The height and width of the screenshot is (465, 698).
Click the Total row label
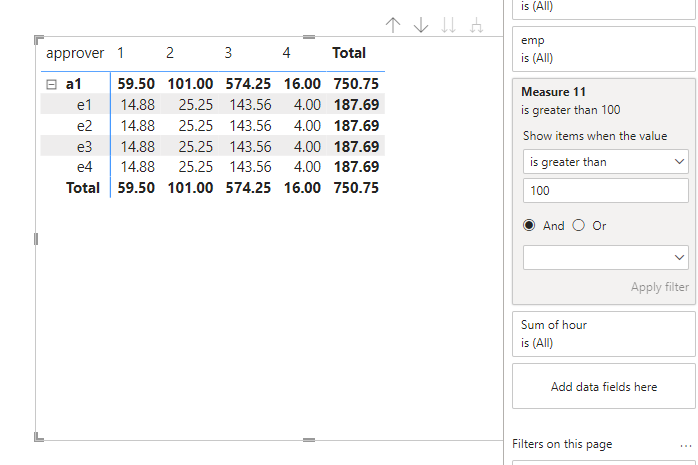pos(83,188)
